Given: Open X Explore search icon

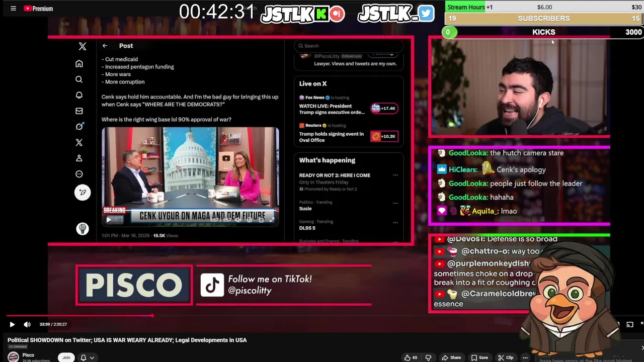Looking at the screenshot, I should 79,79.
